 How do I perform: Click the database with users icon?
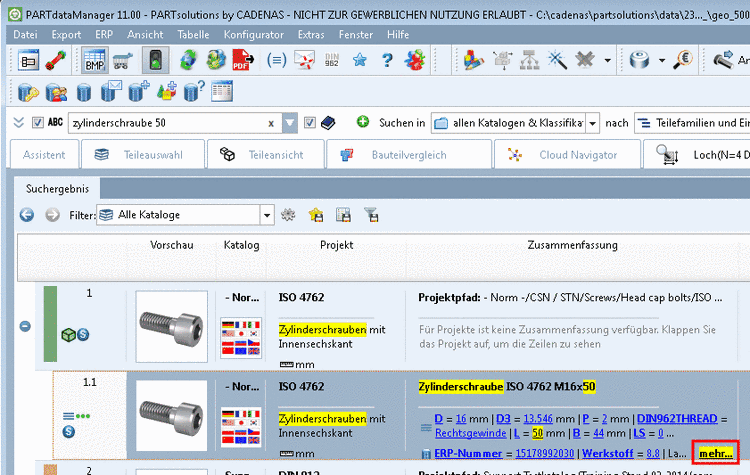[56, 92]
